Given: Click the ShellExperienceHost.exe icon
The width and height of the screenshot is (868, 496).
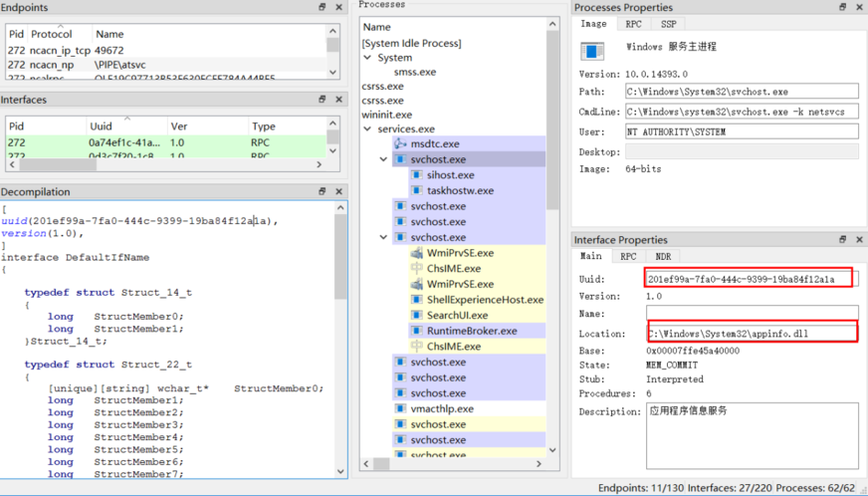Looking at the screenshot, I should tap(416, 300).
